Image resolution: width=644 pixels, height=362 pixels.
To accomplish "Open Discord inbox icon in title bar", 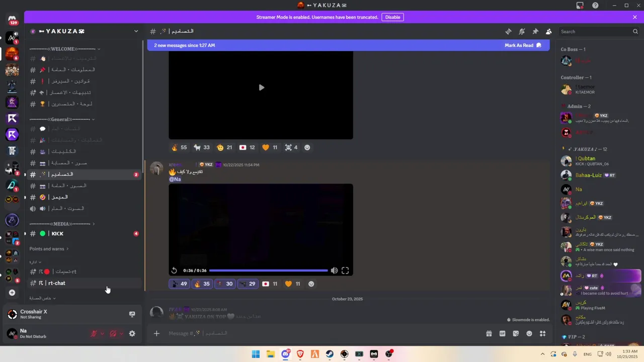I will [580, 6].
